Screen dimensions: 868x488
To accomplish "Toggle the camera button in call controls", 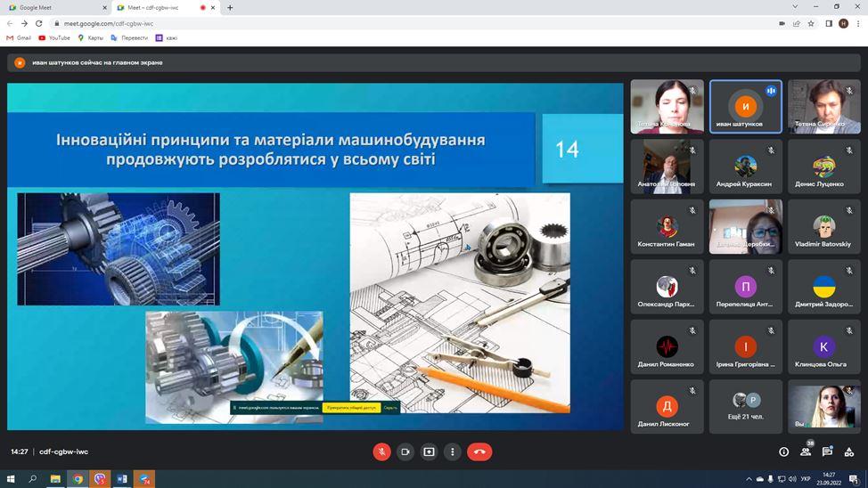I will pos(405,452).
